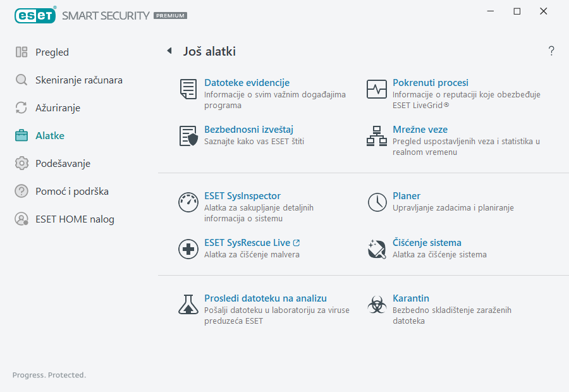Click the Pokrenuti procesi pulse icon
The width and height of the screenshot is (569, 392).
[x=377, y=89]
